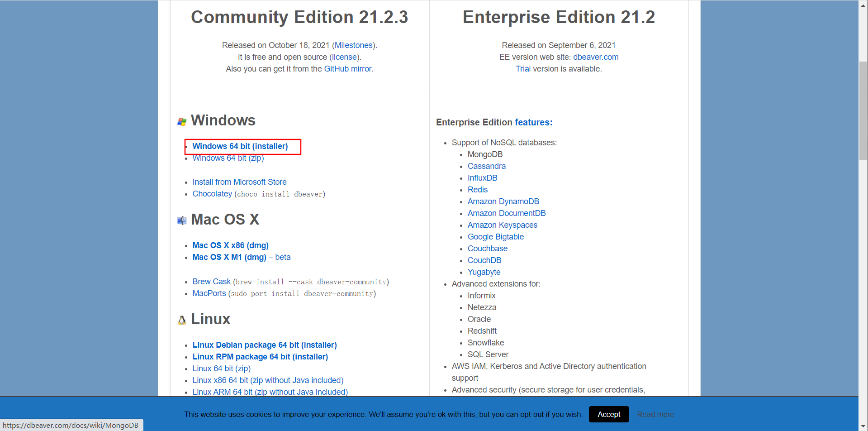868x431 pixels.
Task: Click the brew install --cask command text
Action: (311, 282)
